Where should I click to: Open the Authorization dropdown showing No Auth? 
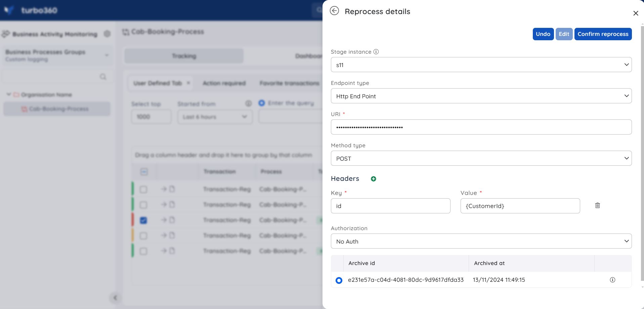(x=481, y=241)
